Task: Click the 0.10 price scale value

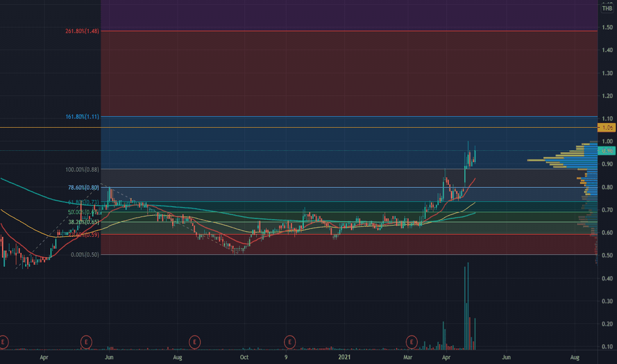Action: pyautogui.click(x=607, y=347)
